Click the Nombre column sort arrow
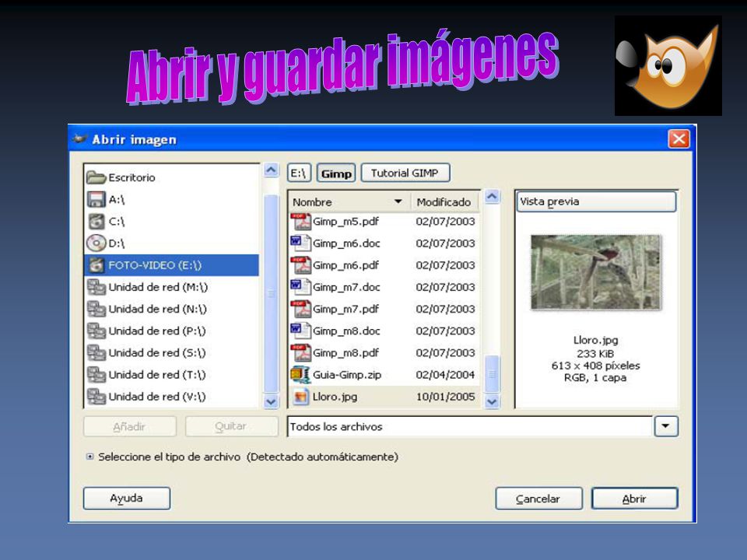 [398, 201]
